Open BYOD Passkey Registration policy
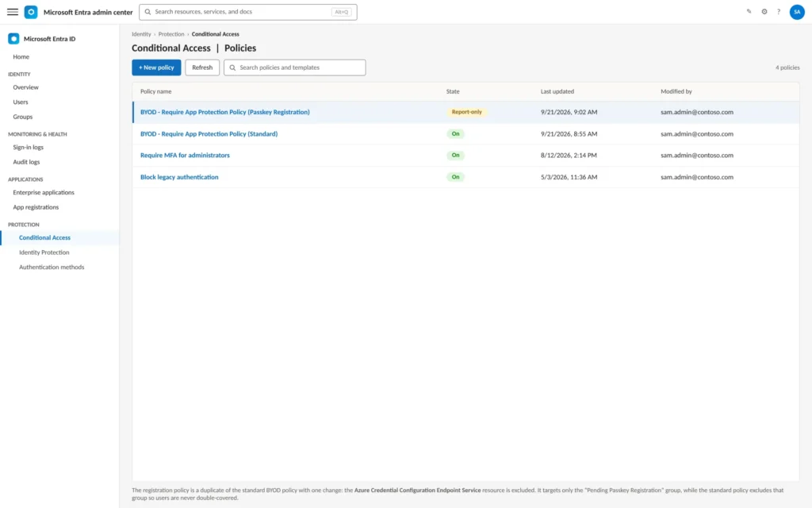The width and height of the screenshot is (812, 508). [x=224, y=112]
